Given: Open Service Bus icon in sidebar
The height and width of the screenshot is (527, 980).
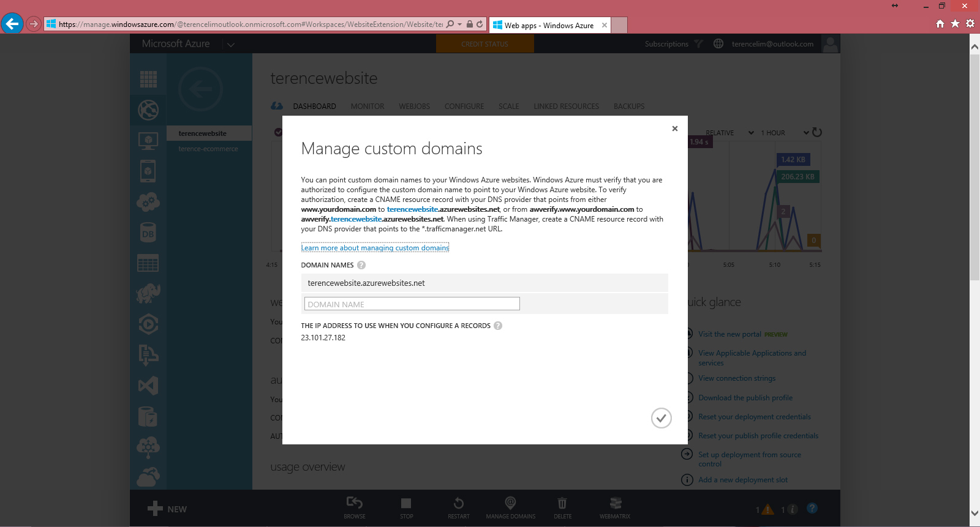Looking at the screenshot, I should pyautogui.click(x=148, y=354).
